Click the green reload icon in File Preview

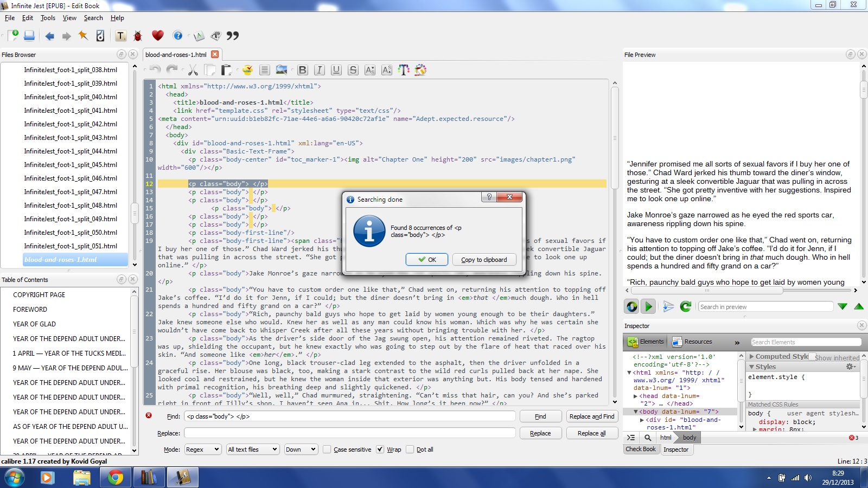(686, 307)
